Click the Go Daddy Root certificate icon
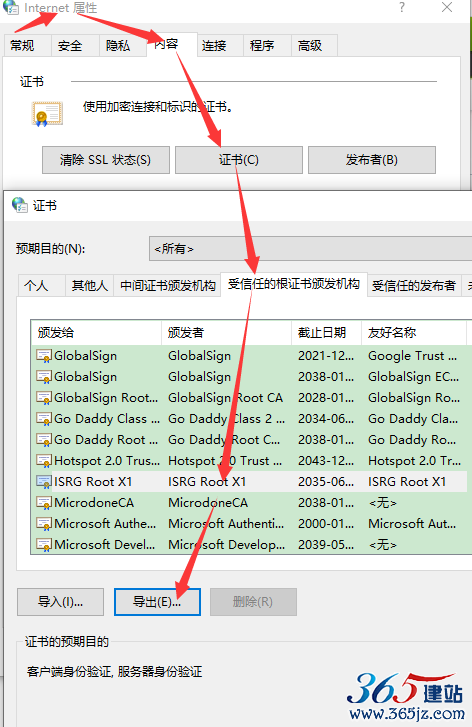Image resolution: width=472 pixels, height=727 pixels. tap(44, 440)
